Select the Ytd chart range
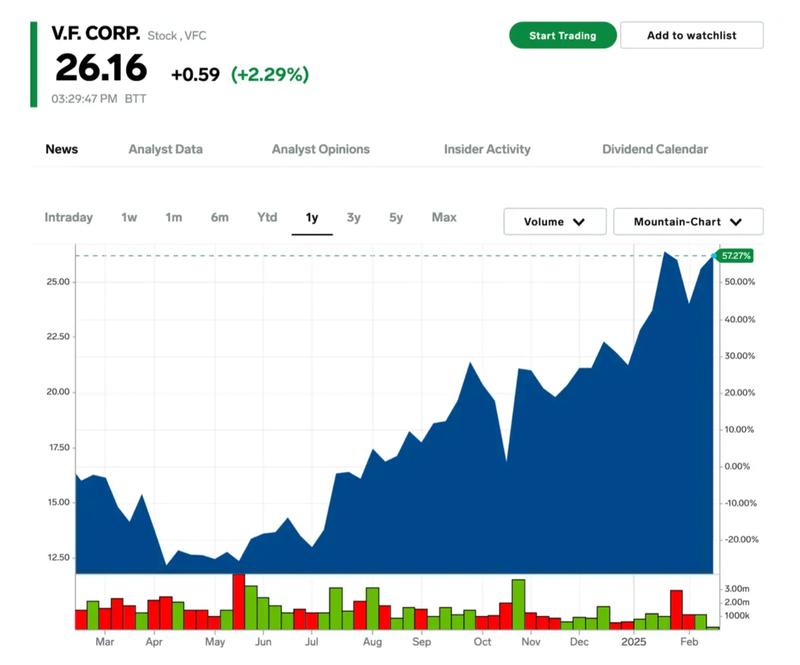The height and width of the screenshot is (665, 800). point(267,217)
